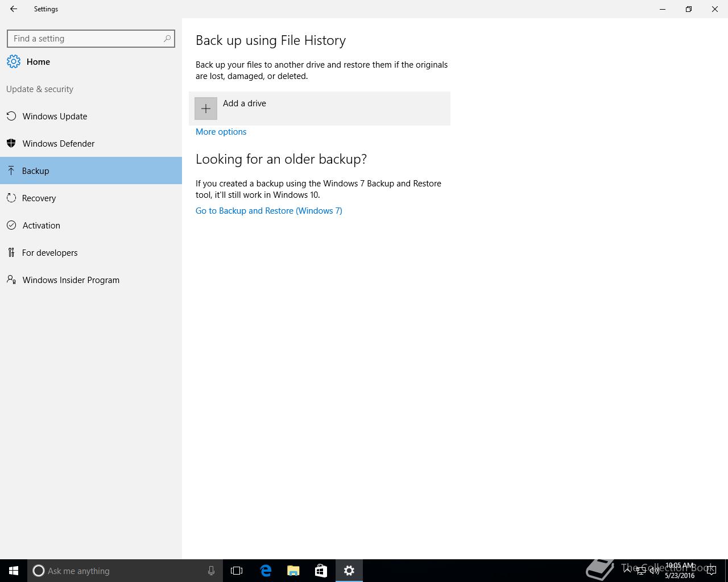Screen dimensions: 728x582
Task: Open the Windows Defender section
Action: tap(91, 143)
